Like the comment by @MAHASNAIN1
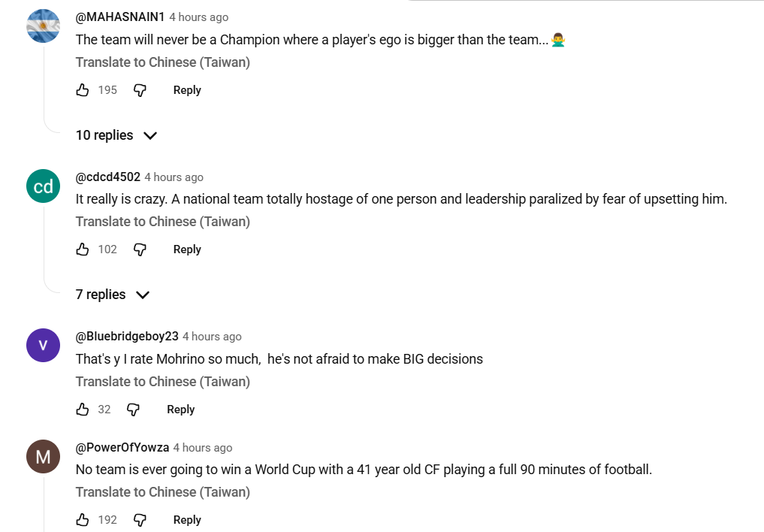764x532 pixels. (x=83, y=90)
